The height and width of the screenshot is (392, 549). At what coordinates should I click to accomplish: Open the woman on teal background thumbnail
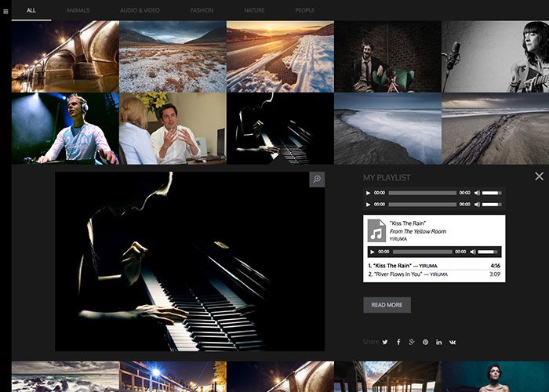pyautogui.click(x=496, y=376)
